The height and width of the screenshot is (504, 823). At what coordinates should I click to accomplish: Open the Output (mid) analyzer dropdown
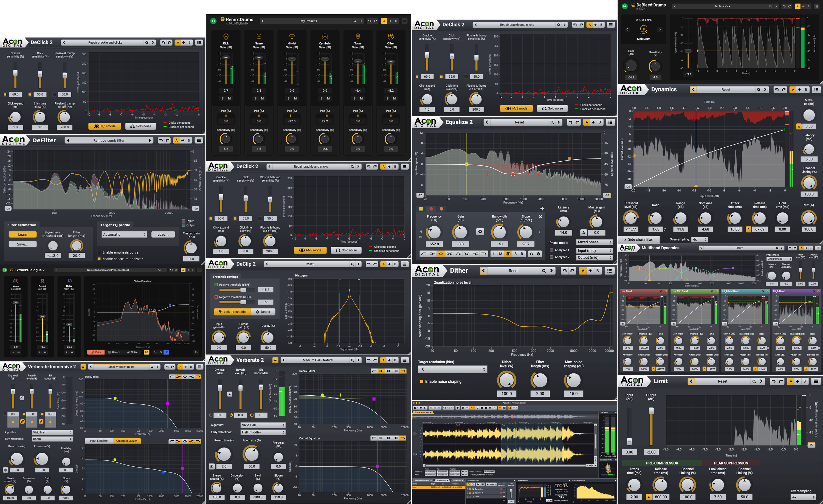pos(594,258)
